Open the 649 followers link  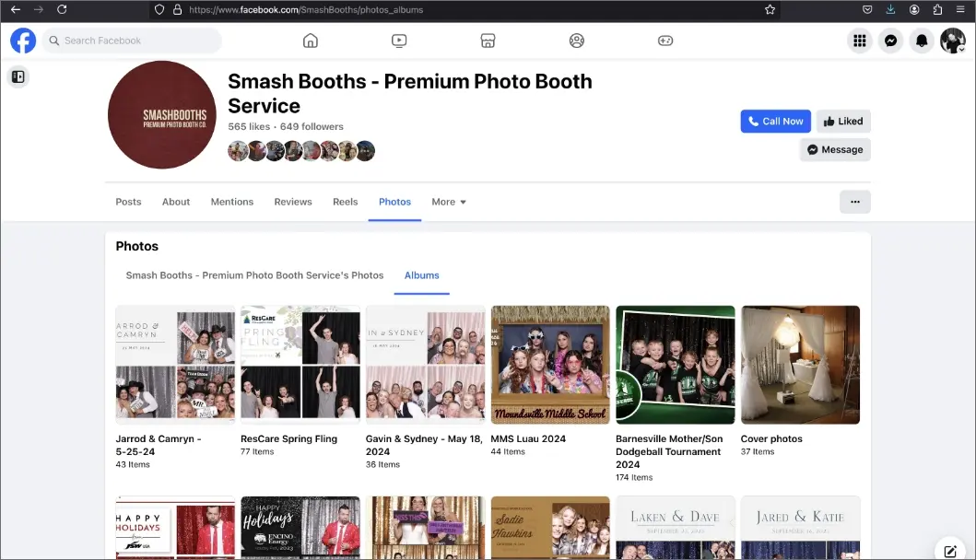point(312,126)
